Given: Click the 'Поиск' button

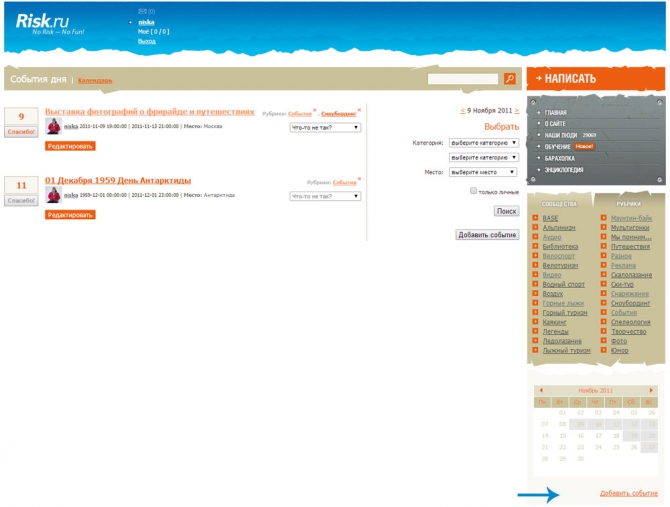Looking at the screenshot, I should tap(506, 211).
